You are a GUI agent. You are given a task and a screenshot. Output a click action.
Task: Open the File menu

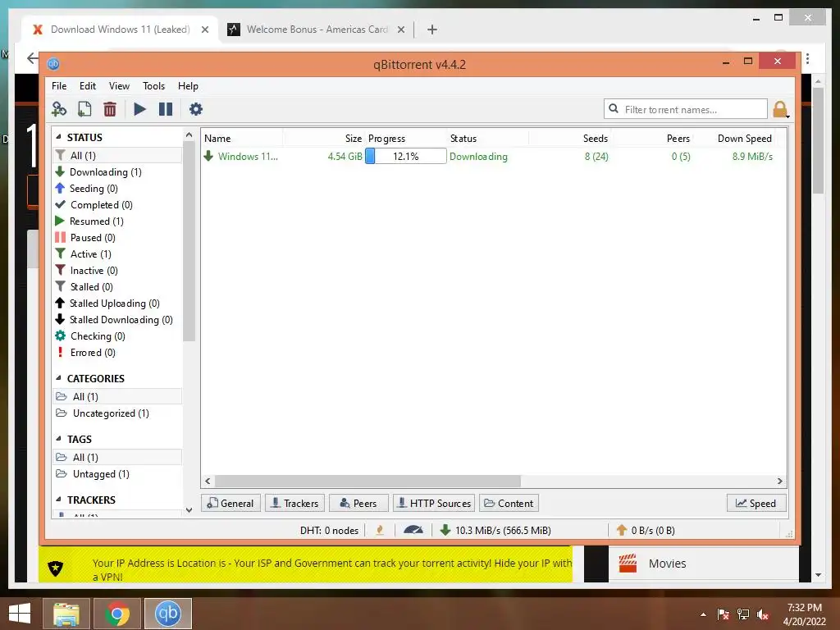tap(59, 85)
